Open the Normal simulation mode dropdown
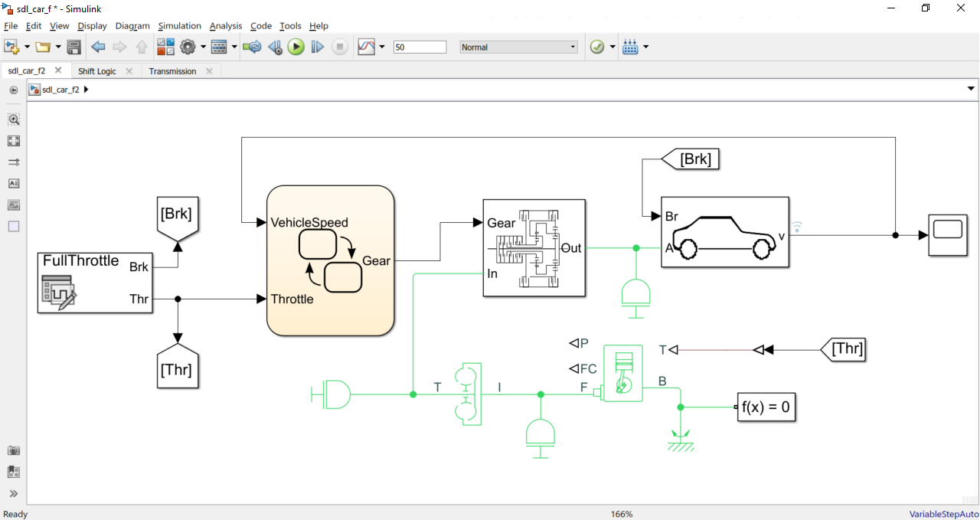Screen dimensions: 980x520 point(518,47)
